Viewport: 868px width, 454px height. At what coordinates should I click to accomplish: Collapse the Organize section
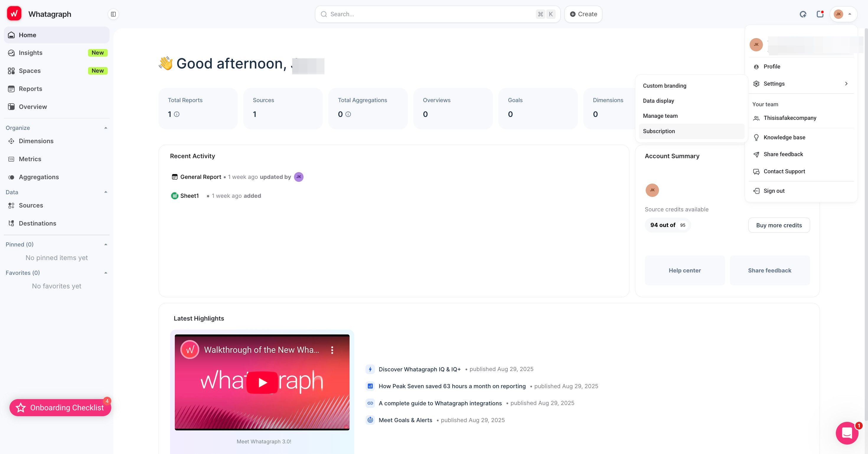click(106, 128)
